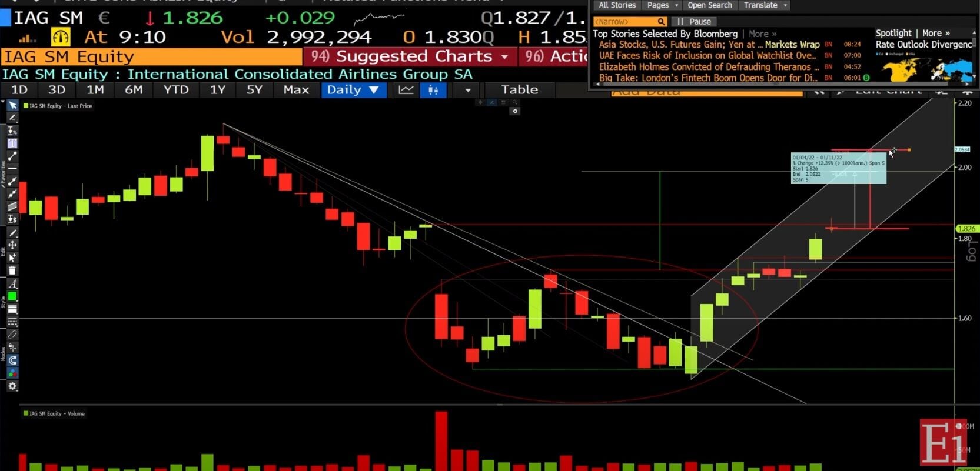This screenshot has width=980, height=471.
Task: Pause the Bloomberg news feed
Action: [695, 22]
